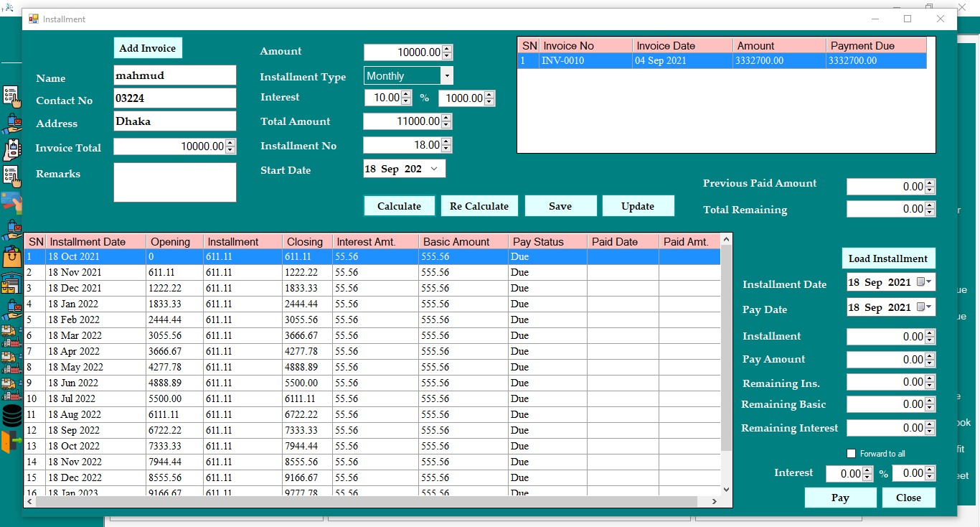Click the checklist icon in the sidebar
Image resolution: width=980 pixels, height=527 pixels.
[x=10, y=95]
